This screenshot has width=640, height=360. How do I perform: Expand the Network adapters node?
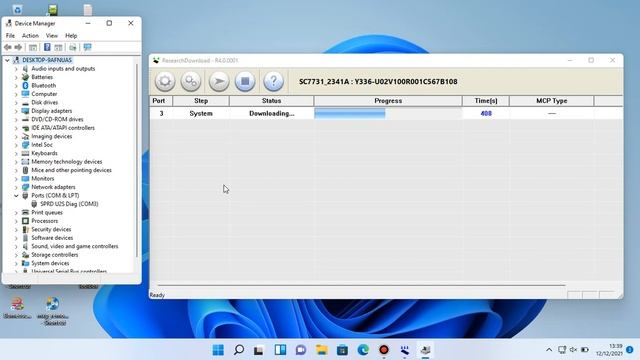(x=16, y=187)
